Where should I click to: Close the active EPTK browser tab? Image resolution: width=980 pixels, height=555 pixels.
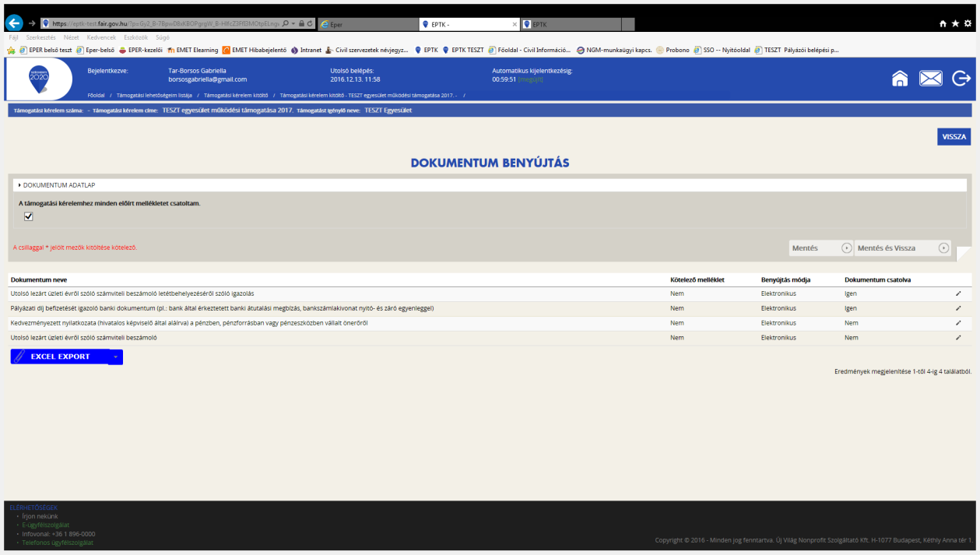pyautogui.click(x=513, y=24)
